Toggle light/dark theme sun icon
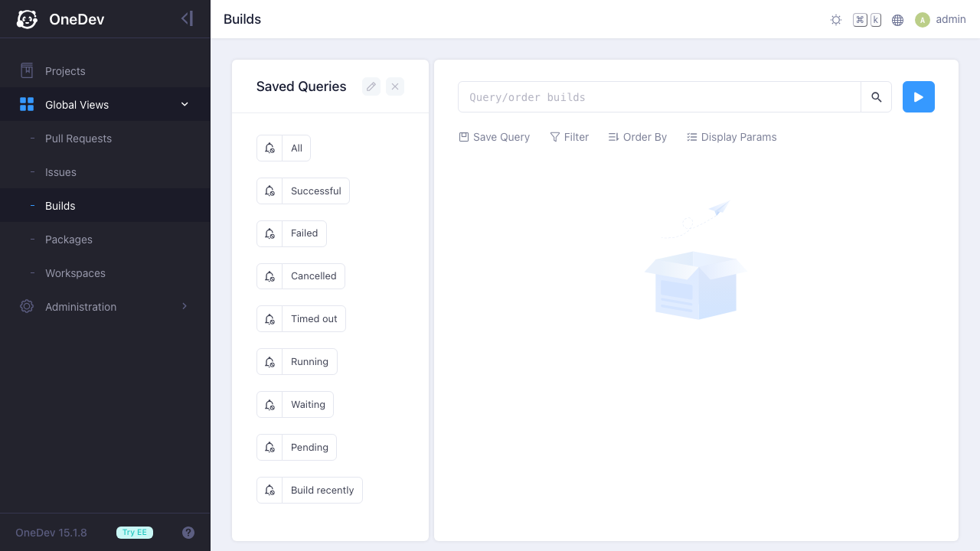The image size is (980, 551). [x=836, y=20]
